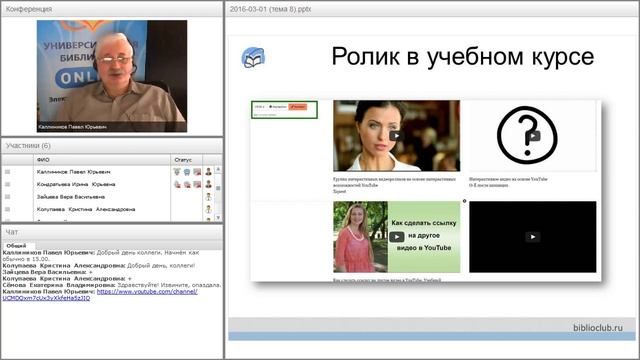Select participant name Кондратьева Ирина Юрьевна
Screen dimensions: 640x360
(76, 184)
